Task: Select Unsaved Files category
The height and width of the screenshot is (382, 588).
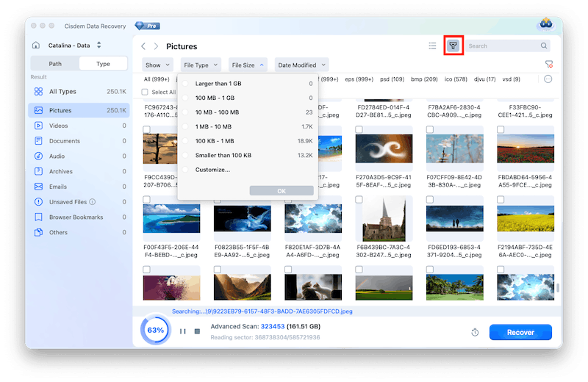Action: [x=79, y=202]
